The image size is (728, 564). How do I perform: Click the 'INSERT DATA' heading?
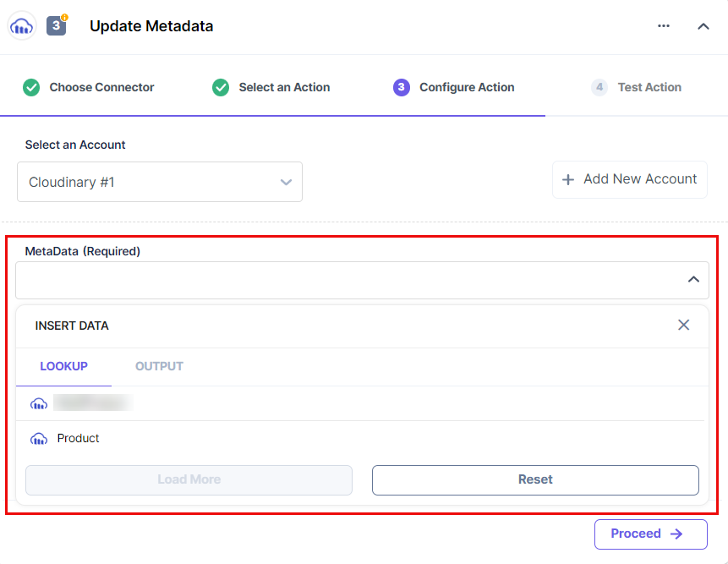[72, 326]
